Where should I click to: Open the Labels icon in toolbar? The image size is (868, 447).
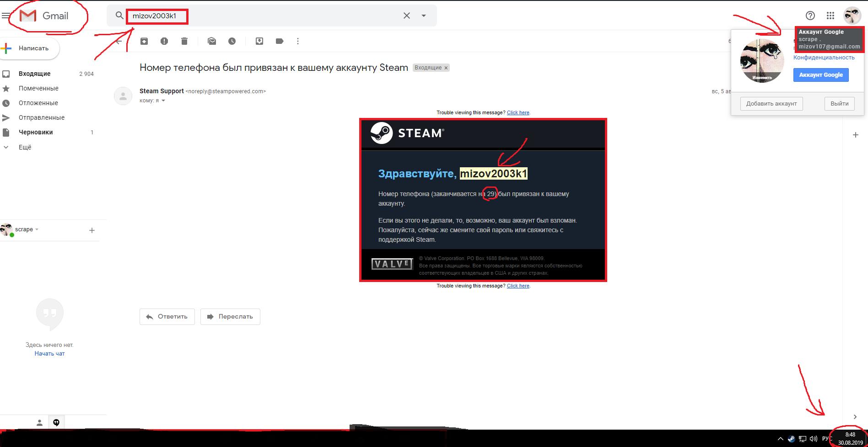coord(280,41)
